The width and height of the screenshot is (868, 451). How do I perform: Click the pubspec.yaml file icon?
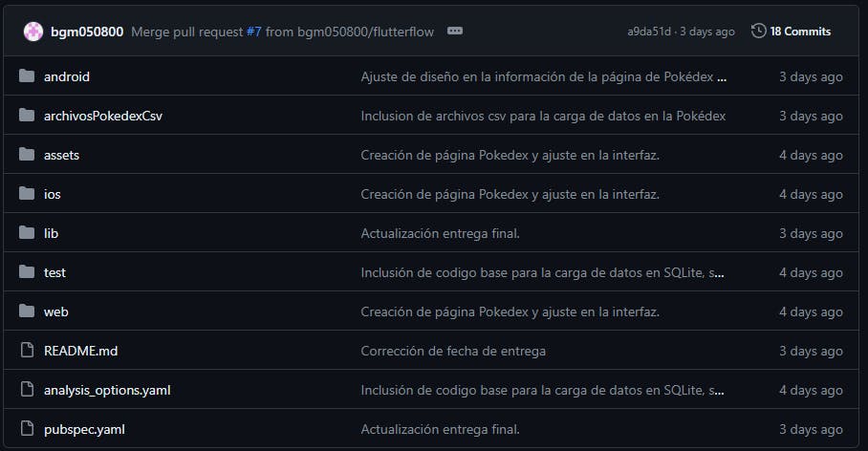pos(27,429)
